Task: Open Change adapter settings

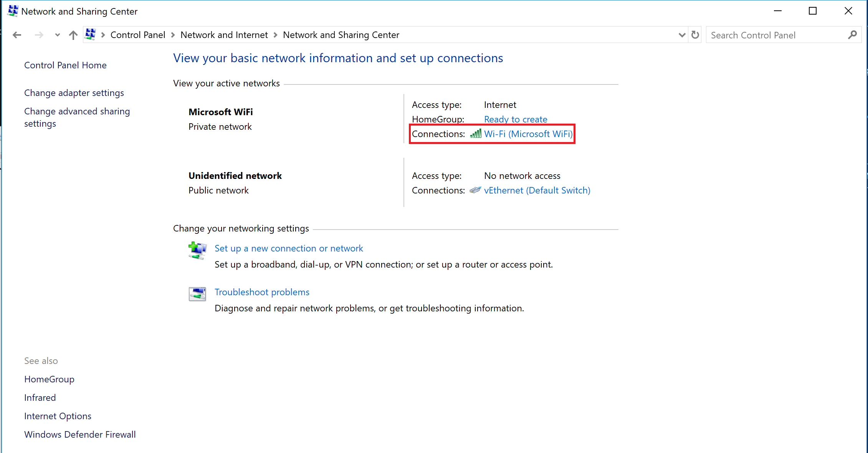Action: 74,93
